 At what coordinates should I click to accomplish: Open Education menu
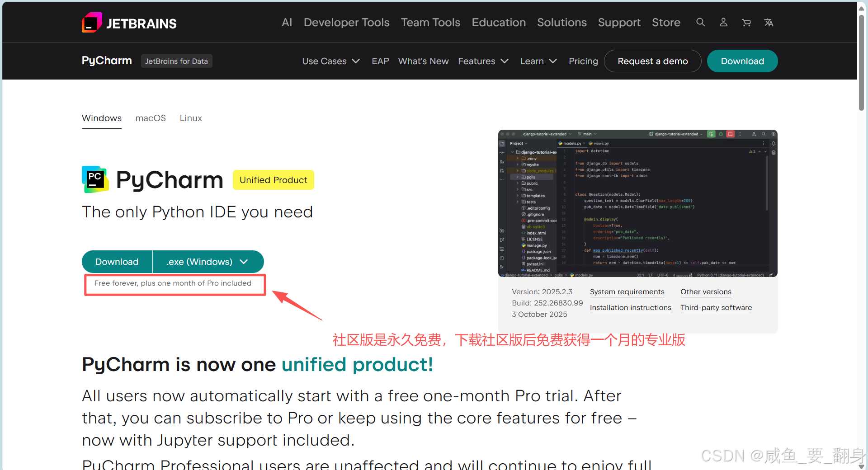499,22
